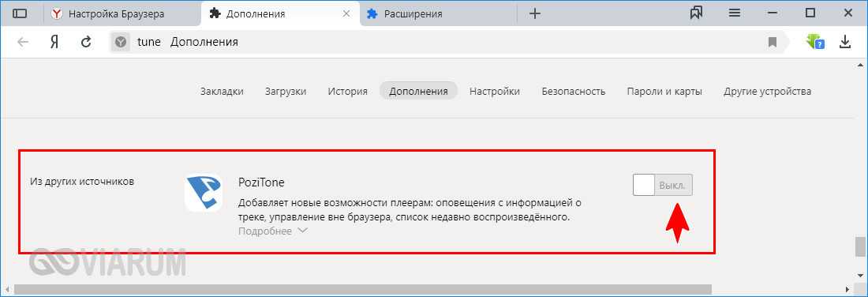Open the green extension icon in the toolbar
Screen dimensions: 868x297
tap(815, 42)
